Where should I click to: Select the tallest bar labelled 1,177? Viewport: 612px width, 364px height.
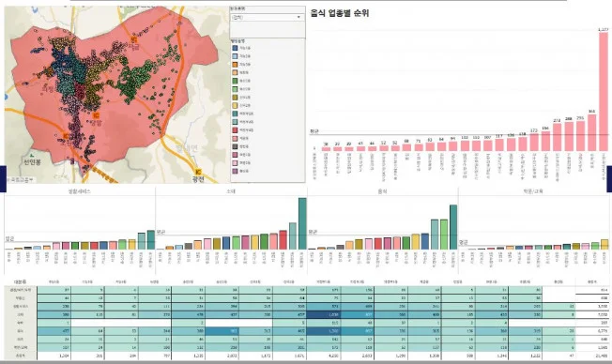pyautogui.click(x=604, y=92)
